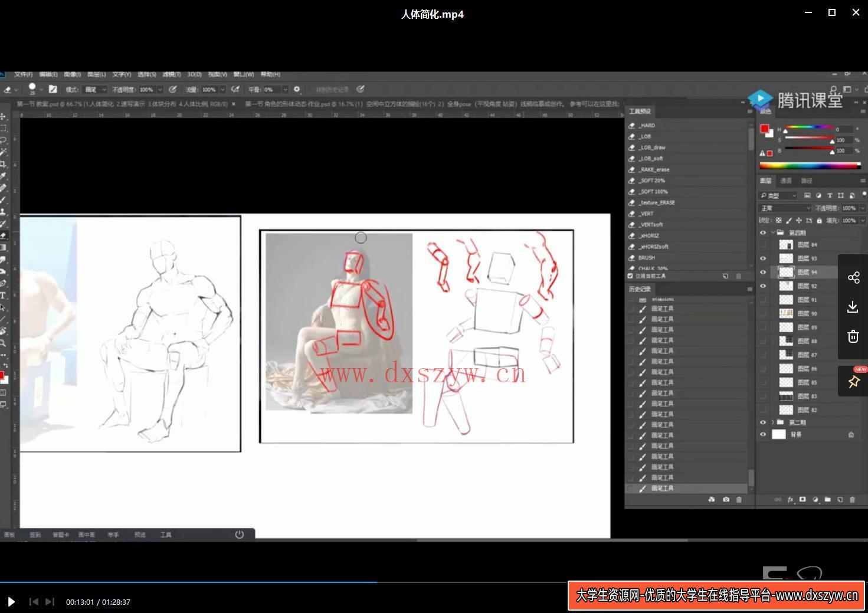Enable airbrush-style build-up icon
The width and height of the screenshot is (868, 613).
pos(235,90)
